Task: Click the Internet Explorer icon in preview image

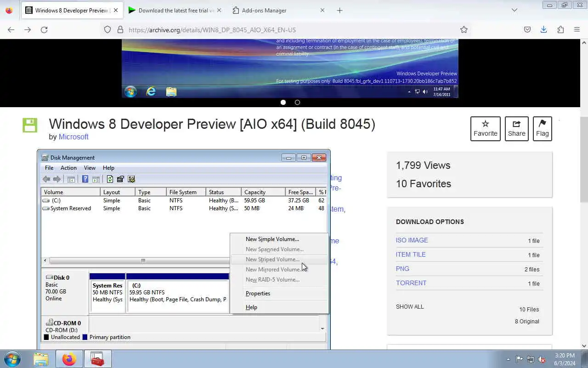Action: click(151, 92)
